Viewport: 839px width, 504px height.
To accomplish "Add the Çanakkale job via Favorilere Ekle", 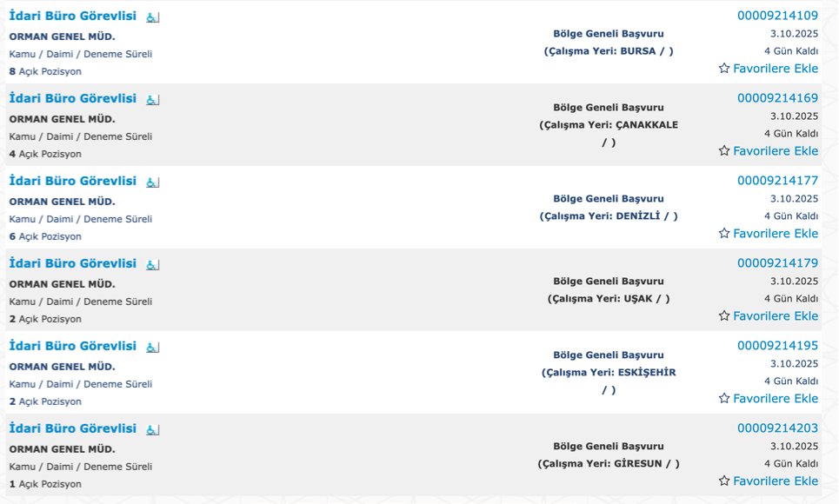I will [775, 151].
